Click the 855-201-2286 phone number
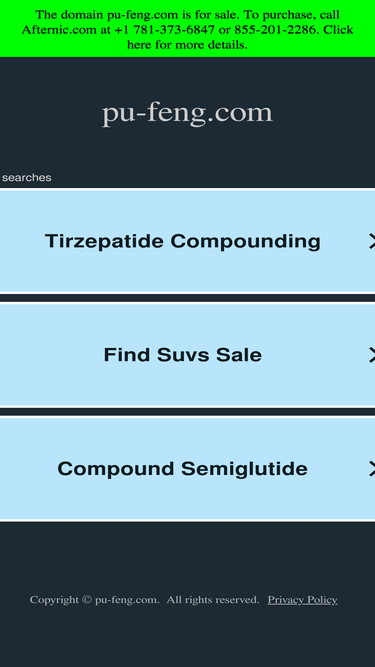375x667 pixels. pos(276,30)
